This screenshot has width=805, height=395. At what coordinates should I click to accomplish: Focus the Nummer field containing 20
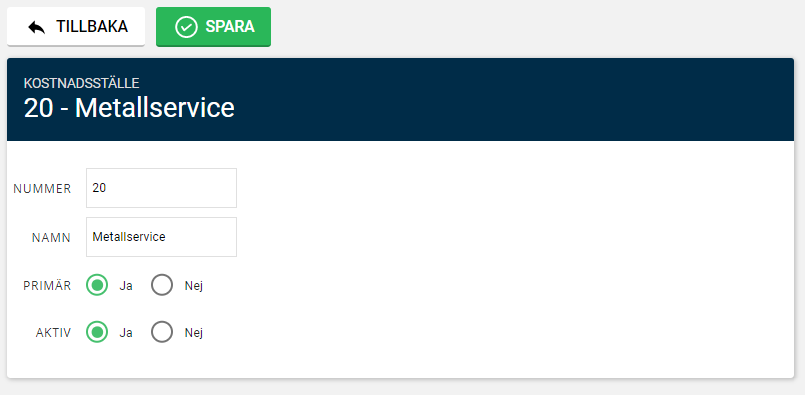161,188
